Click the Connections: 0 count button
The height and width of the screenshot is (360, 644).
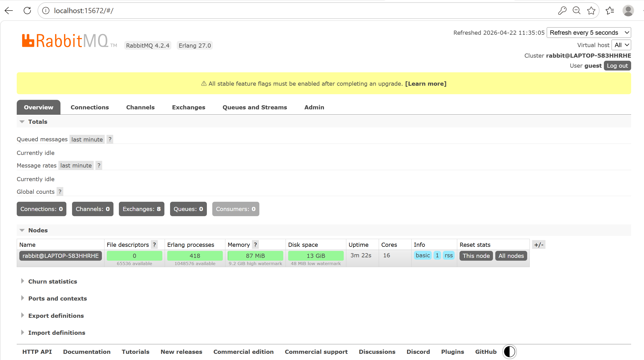[42, 209]
